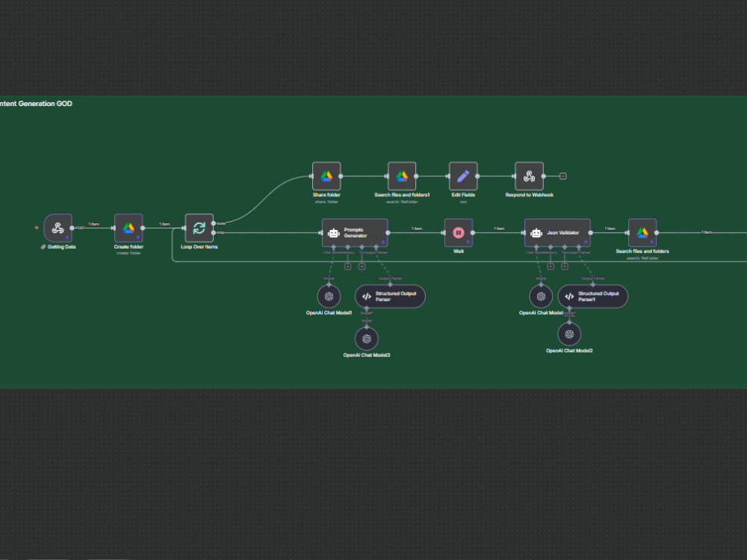
Task: Select the Search files and folders node
Action: (x=642, y=233)
